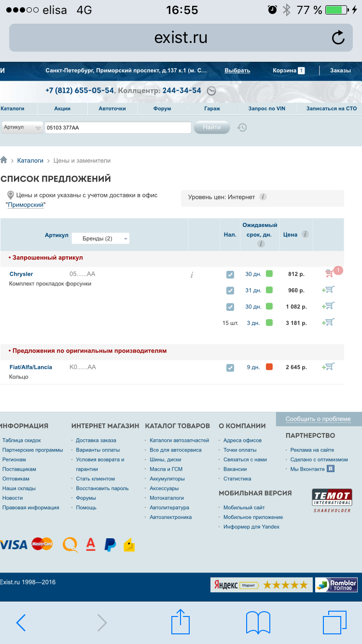The width and height of the screenshot is (362, 644).
Task: Go to home via breadcrumb house icon
Action: (x=4, y=160)
